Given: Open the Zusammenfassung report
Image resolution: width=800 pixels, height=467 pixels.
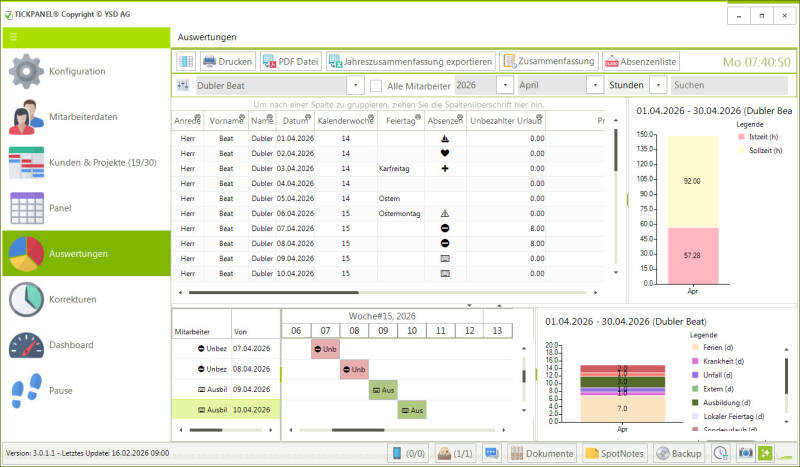Looking at the screenshot, I should tap(549, 61).
